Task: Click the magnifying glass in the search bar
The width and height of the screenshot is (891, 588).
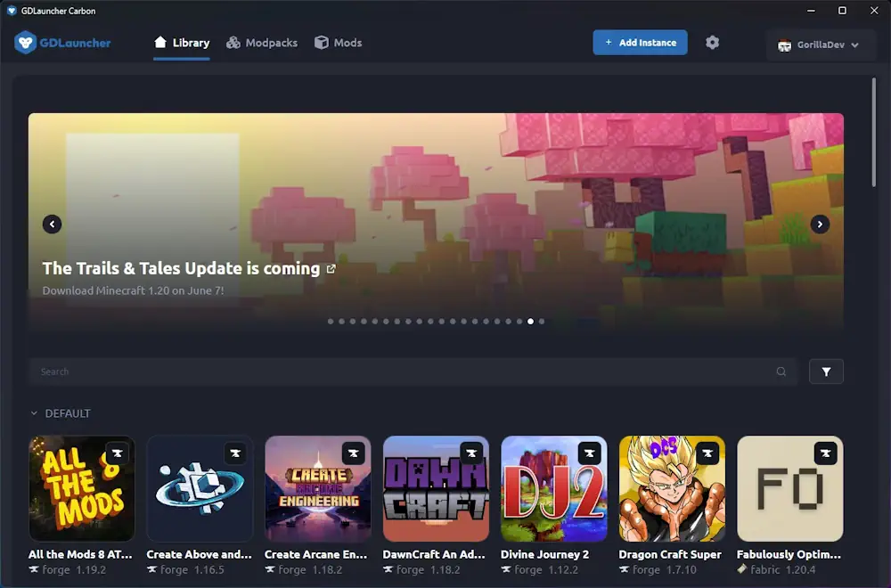Action: [x=781, y=372]
